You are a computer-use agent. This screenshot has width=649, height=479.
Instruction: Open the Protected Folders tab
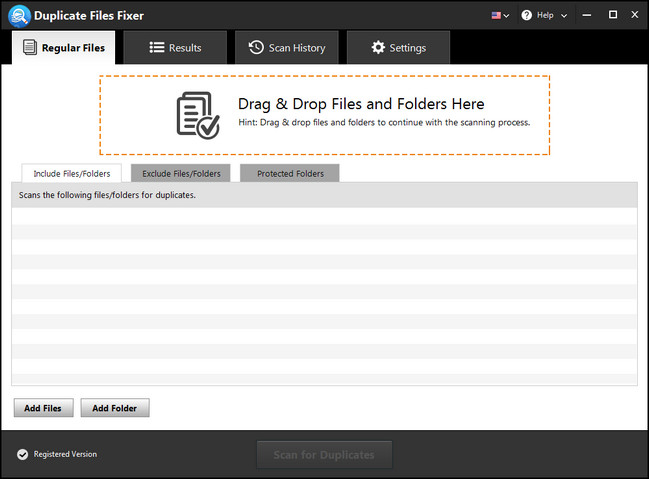(x=290, y=173)
